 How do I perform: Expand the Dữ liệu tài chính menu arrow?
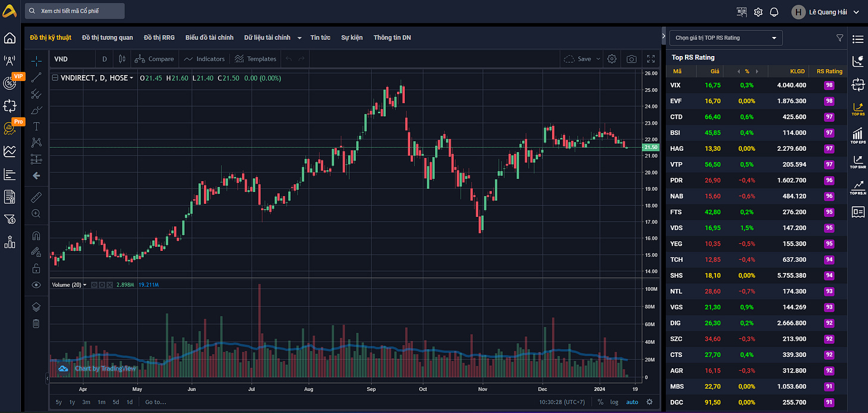(299, 38)
